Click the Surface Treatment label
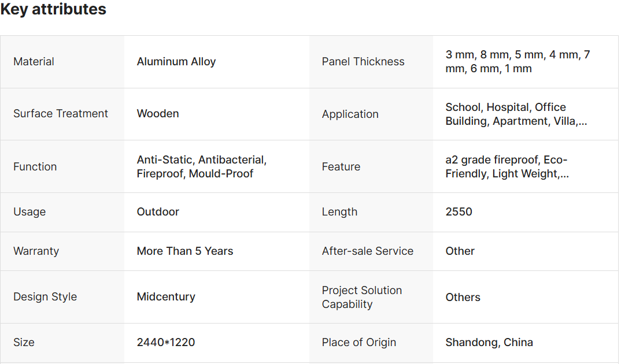Image resolution: width=621 pixels, height=364 pixels. click(61, 114)
